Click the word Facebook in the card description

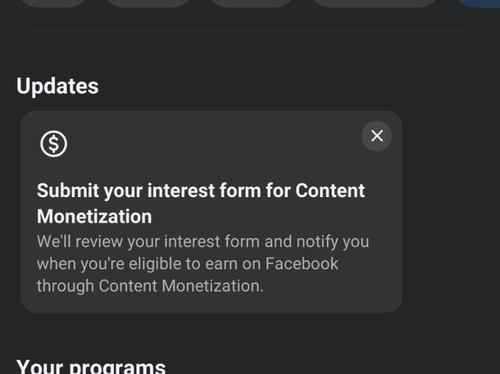point(302,264)
